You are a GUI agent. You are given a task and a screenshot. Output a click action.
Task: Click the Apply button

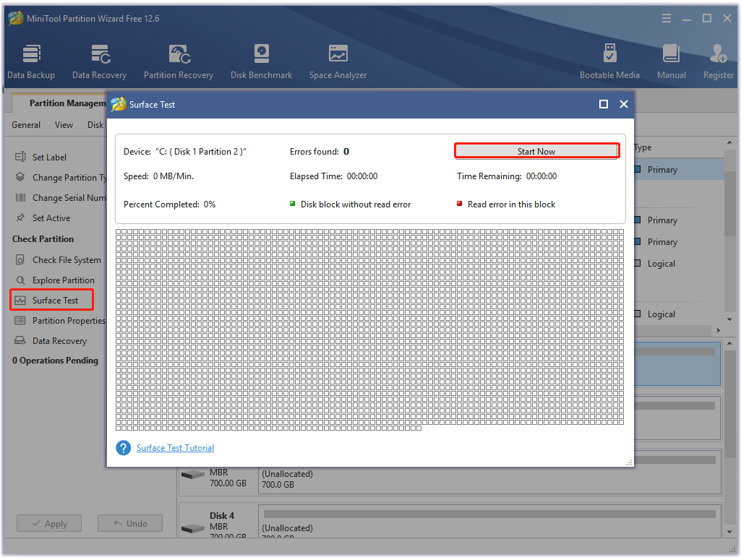(x=49, y=523)
